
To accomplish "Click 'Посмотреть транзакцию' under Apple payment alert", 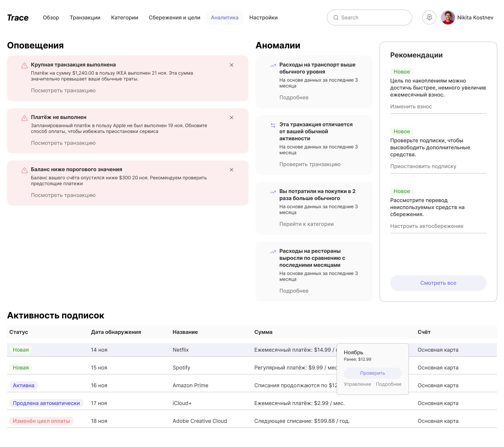I will click(x=63, y=143).
